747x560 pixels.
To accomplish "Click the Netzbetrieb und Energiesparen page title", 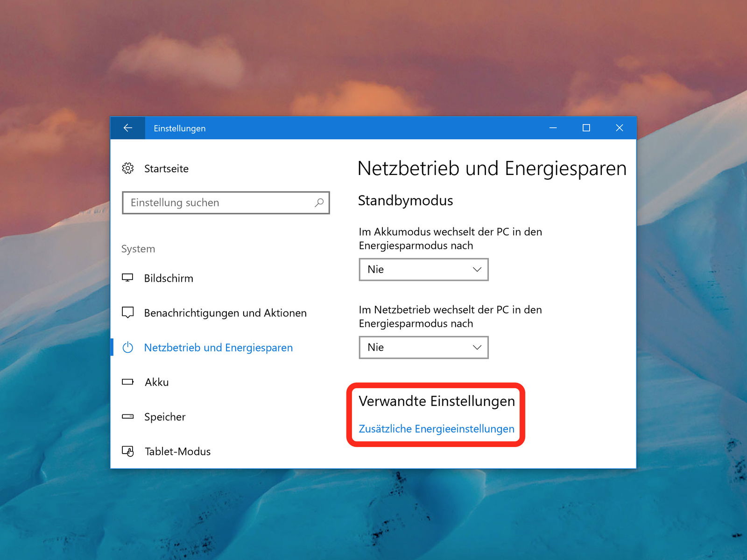I will (492, 168).
